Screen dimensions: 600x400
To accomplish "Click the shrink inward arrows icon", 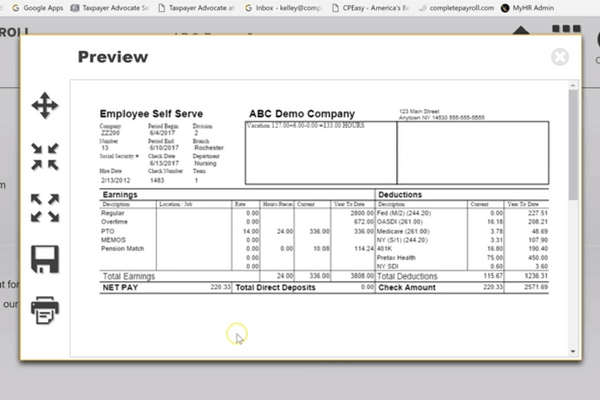I will pyautogui.click(x=45, y=157).
